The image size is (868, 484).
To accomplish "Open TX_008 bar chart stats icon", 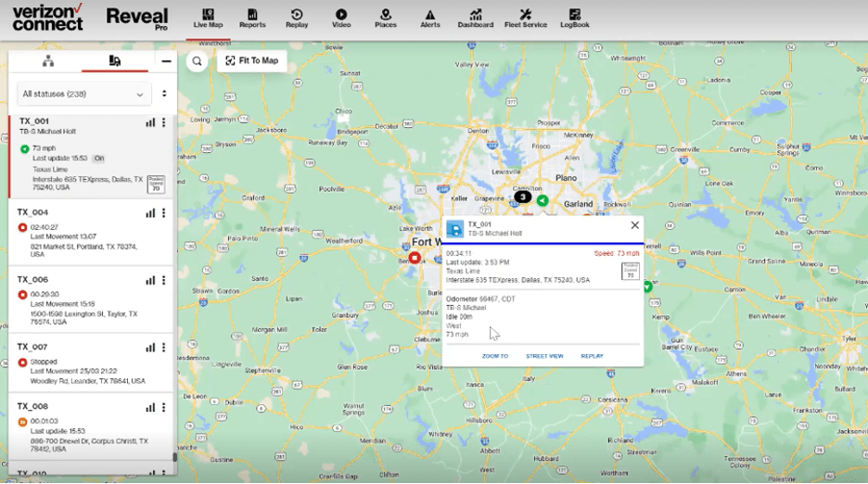I will (x=150, y=408).
